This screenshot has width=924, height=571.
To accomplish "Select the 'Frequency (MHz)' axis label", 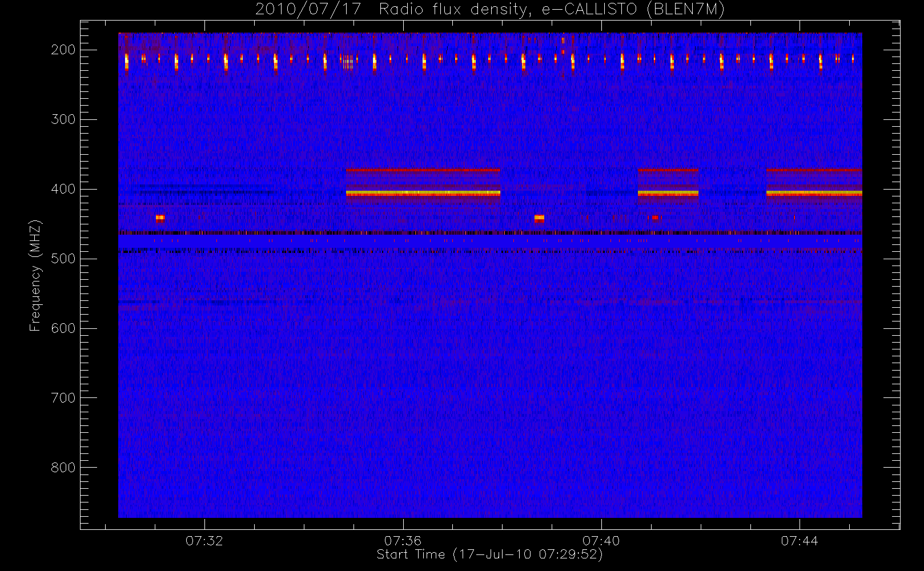I will pos(35,275).
